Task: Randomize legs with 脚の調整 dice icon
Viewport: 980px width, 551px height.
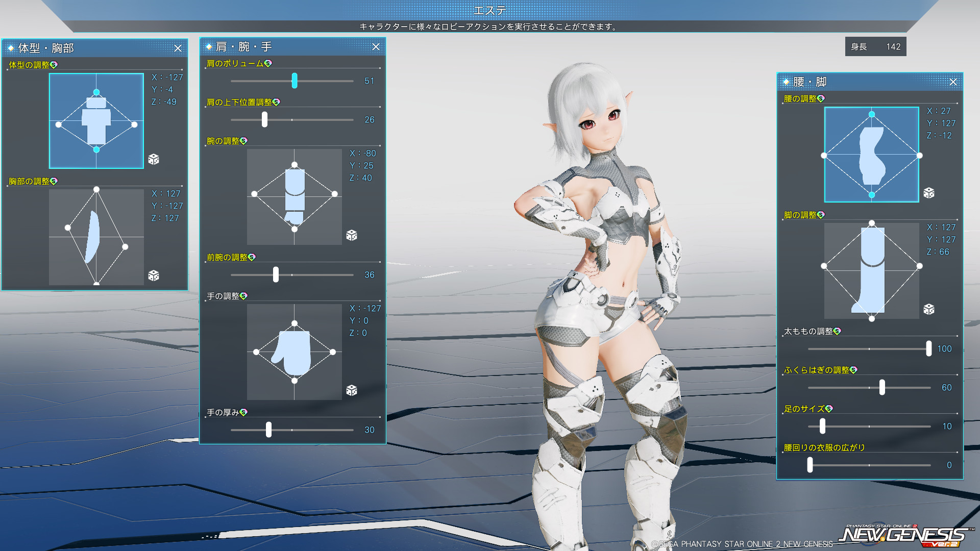Action: [929, 309]
